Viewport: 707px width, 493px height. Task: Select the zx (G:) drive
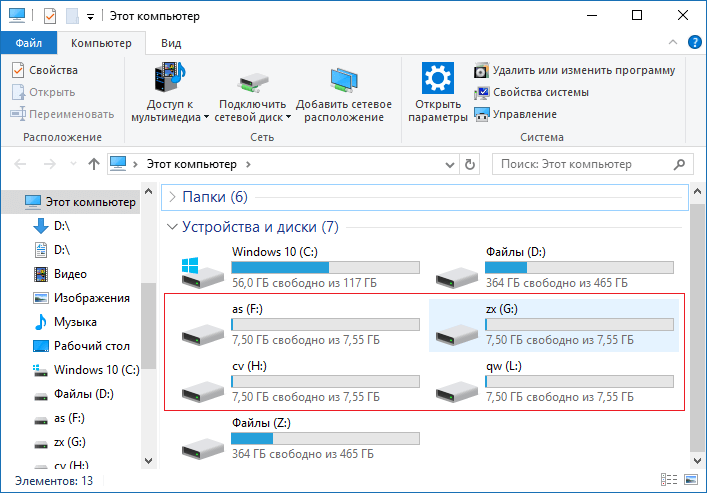coord(554,325)
